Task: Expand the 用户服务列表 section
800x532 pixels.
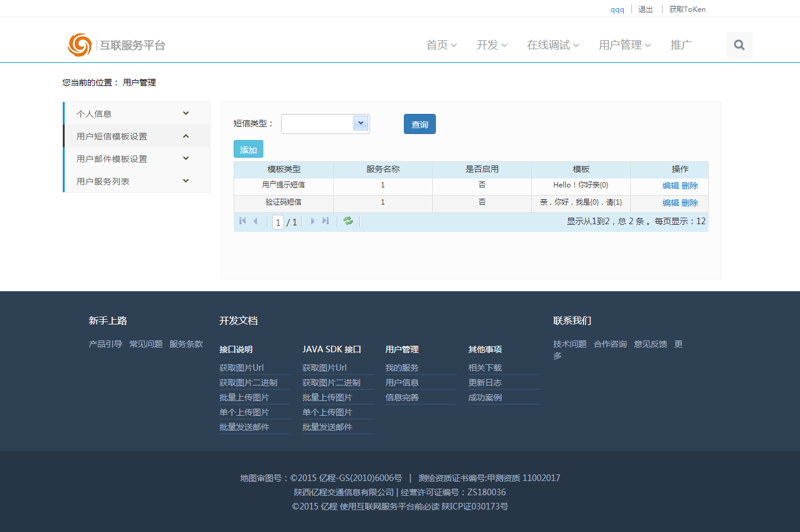Action: tap(186, 181)
